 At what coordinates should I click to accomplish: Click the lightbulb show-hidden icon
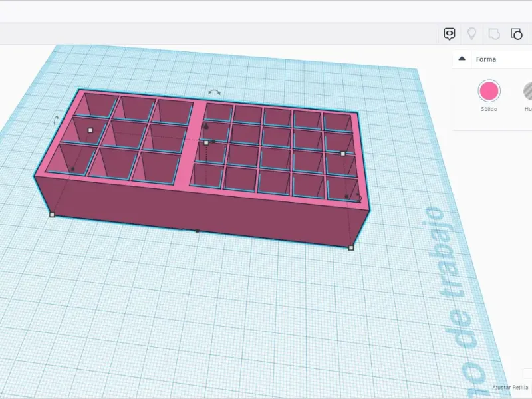click(471, 34)
